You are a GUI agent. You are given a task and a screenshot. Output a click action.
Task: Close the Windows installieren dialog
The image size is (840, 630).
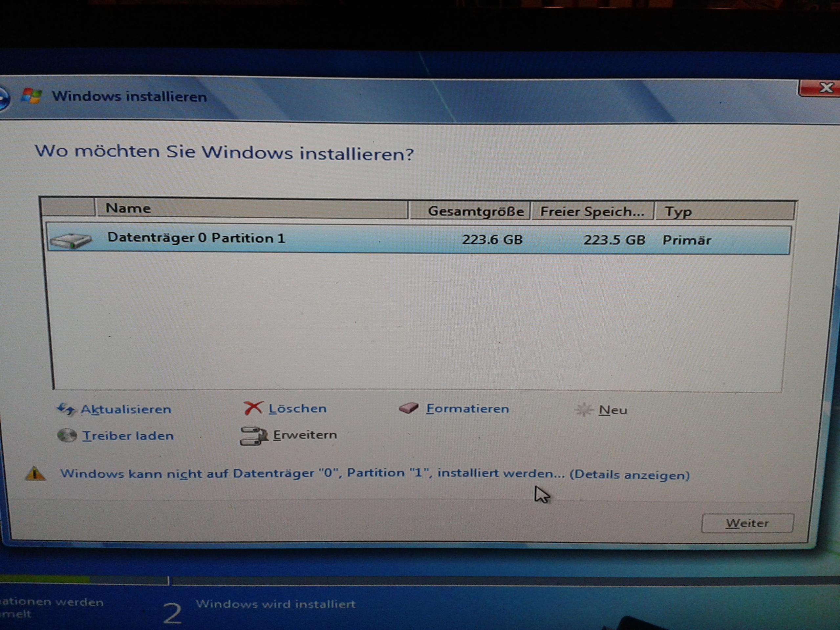tap(825, 88)
